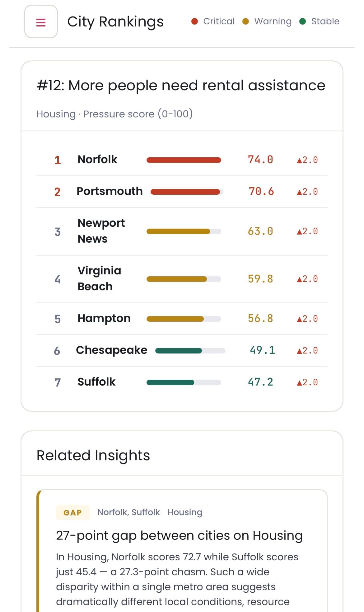Open Newport News ranking entry
Image resolution: width=364 pixels, height=612 pixels.
[x=101, y=231]
